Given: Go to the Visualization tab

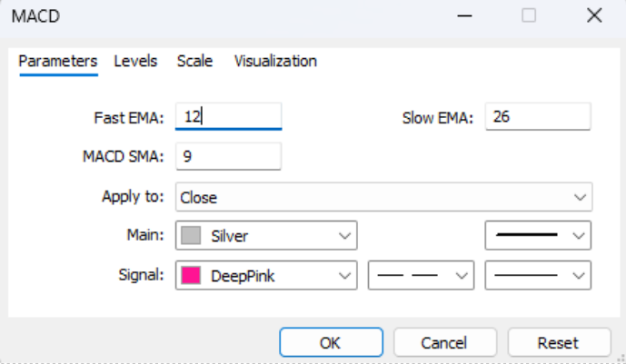Looking at the screenshot, I should point(275,62).
